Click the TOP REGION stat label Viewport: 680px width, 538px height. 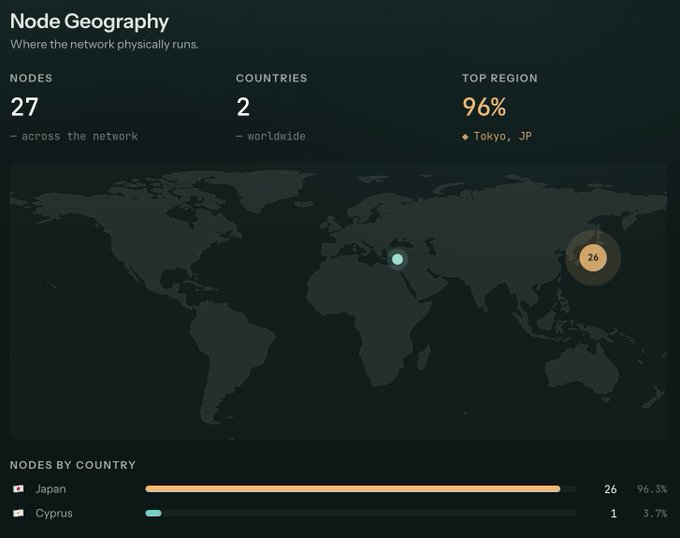tap(500, 78)
